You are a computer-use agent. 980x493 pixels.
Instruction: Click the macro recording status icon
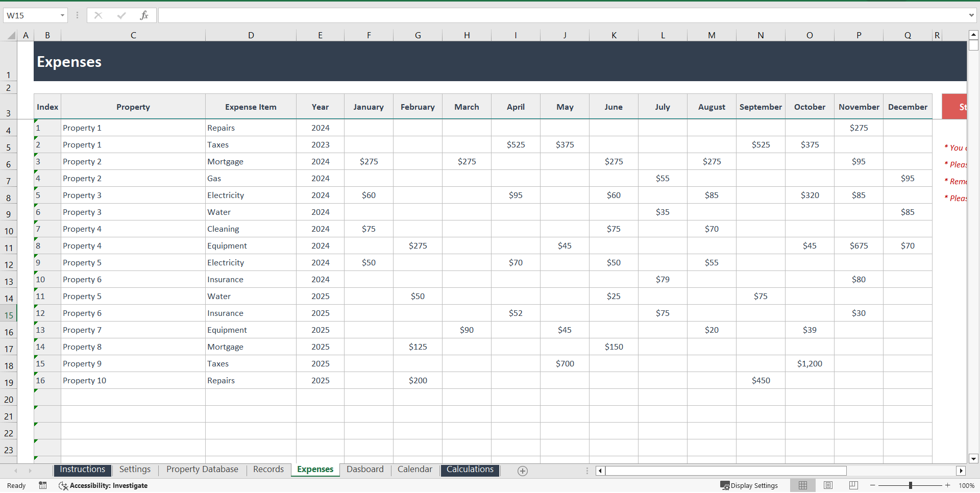[x=43, y=485]
